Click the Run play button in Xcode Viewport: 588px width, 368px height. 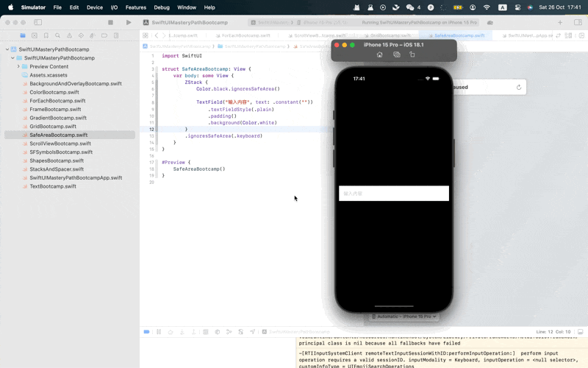click(x=129, y=23)
